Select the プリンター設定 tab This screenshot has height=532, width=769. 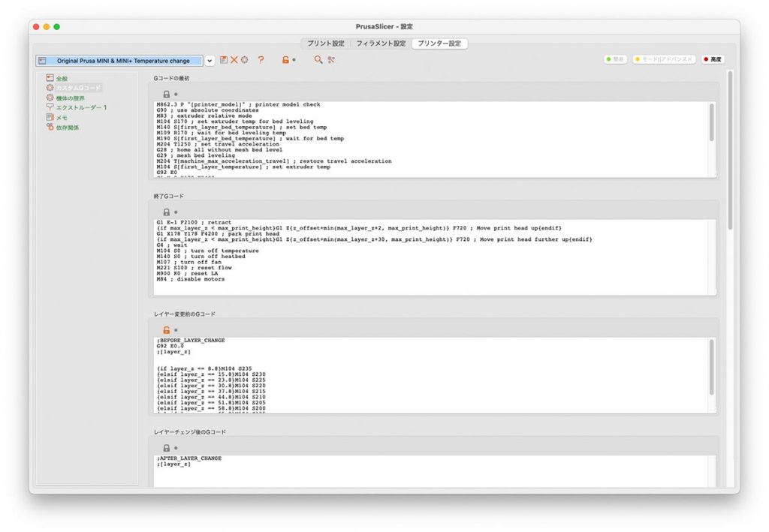click(x=439, y=43)
